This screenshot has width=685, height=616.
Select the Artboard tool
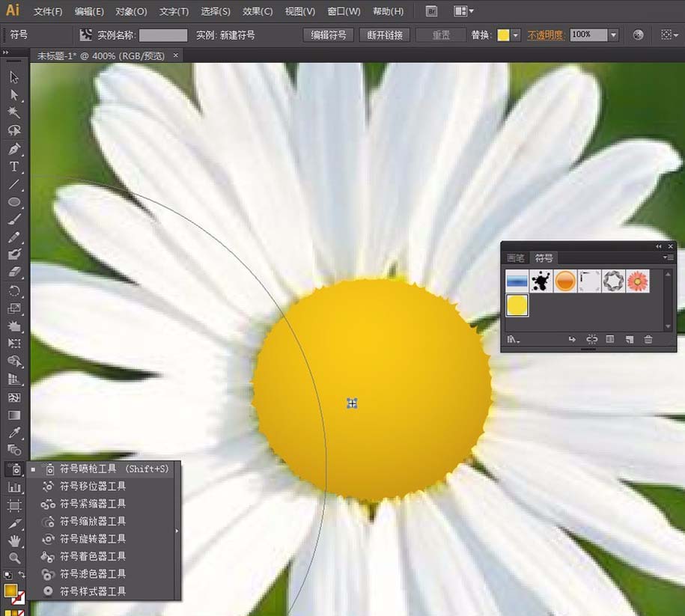click(14, 505)
